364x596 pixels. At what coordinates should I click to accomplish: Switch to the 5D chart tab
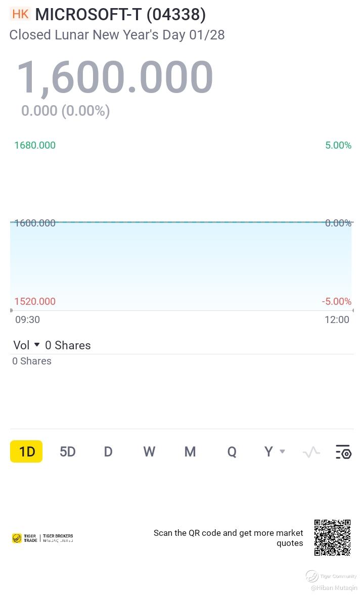68,451
